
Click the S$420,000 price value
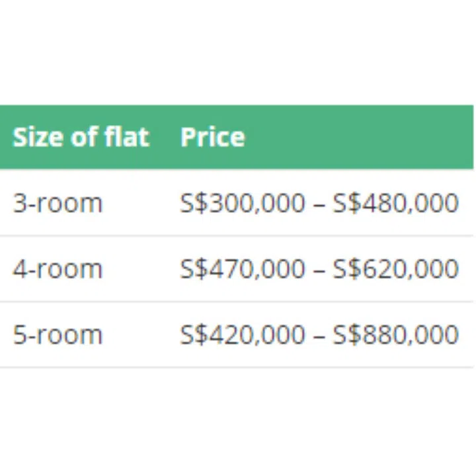click(x=242, y=335)
